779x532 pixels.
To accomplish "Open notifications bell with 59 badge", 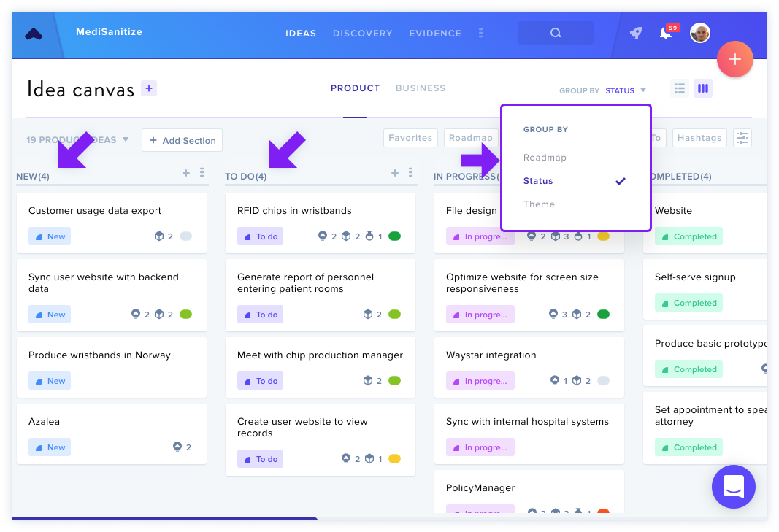I will [x=668, y=32].
